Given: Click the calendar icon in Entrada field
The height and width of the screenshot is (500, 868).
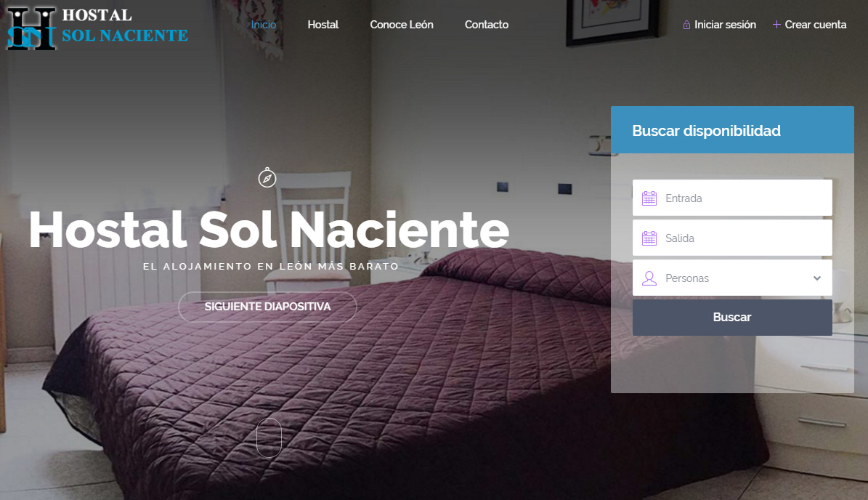Looking at the screenshot, I should click(649, 198).
